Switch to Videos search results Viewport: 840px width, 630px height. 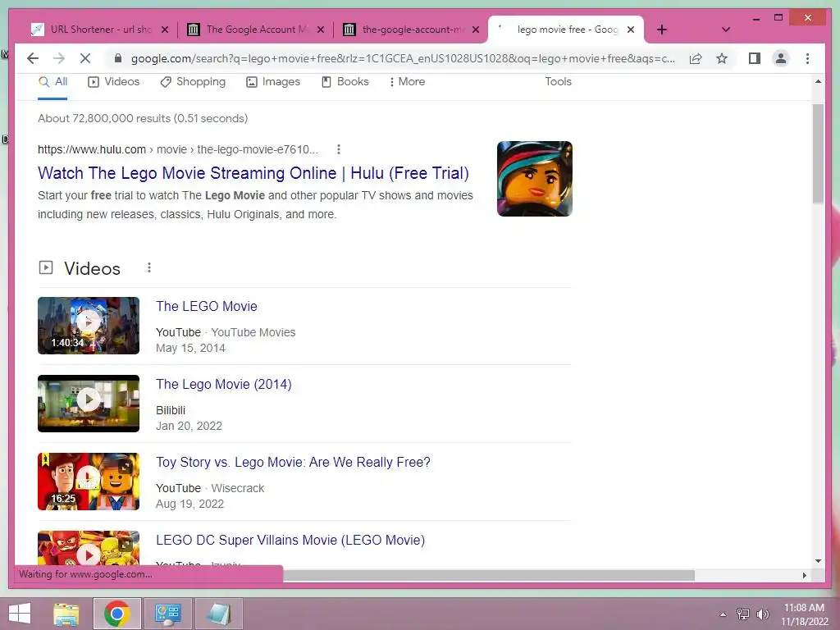pos(113,82)
